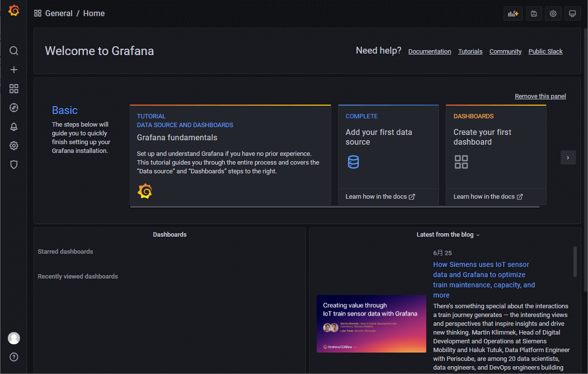Click external link icon in data source card
Image resolution: width=588 pixels, height=374 pixels.
[x=412, y=197]
